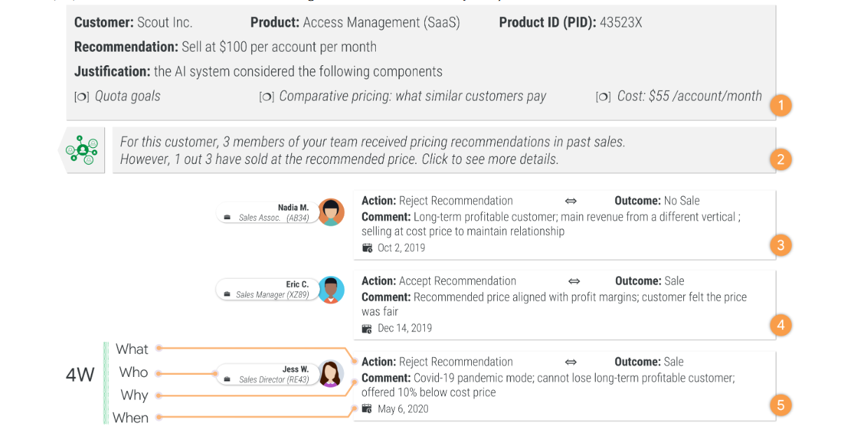Select the "When" label in the 4W list

pos(130,418)
